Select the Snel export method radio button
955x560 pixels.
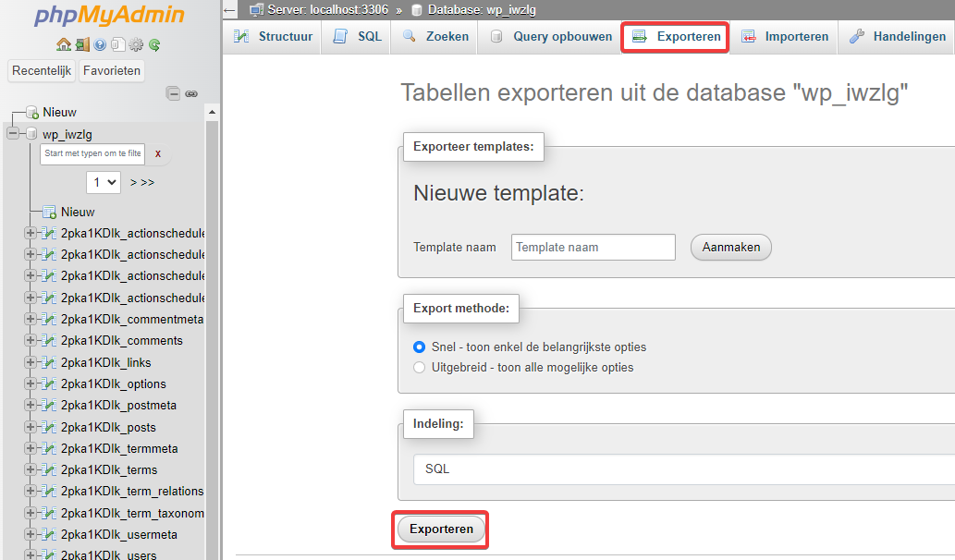419,347
